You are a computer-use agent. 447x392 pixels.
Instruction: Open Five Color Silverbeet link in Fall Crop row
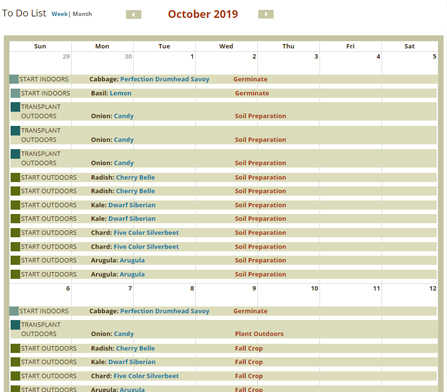pos(146,376)
